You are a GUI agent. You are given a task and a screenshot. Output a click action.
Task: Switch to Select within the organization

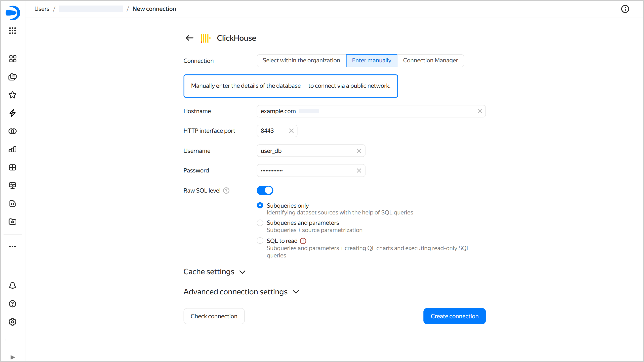301,61
